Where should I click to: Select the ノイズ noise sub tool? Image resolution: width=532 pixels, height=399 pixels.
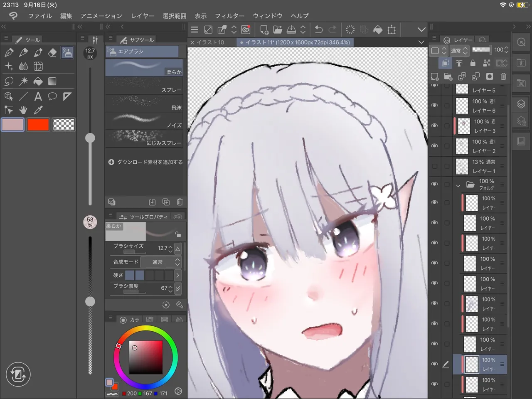click(x=144, y=121)
